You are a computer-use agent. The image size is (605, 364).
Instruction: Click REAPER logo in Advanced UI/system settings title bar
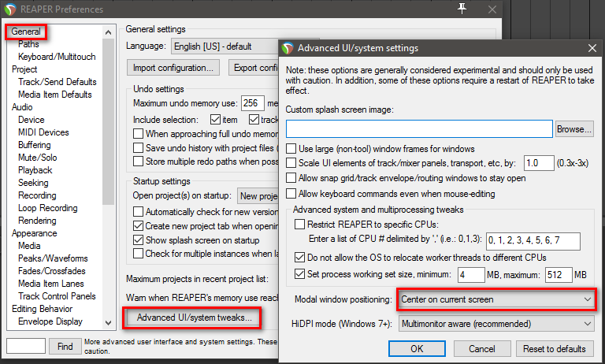[288, 48]
